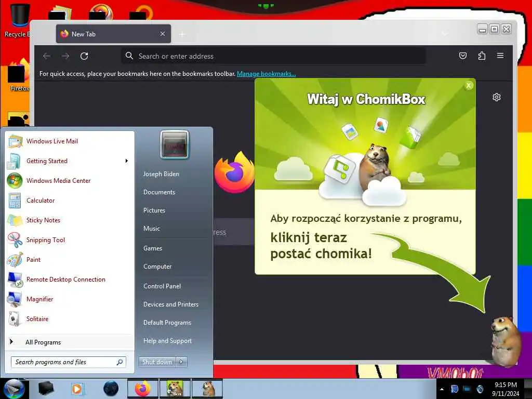Open Sticky Notes
The image size is (532, 399).
[43, 220]
